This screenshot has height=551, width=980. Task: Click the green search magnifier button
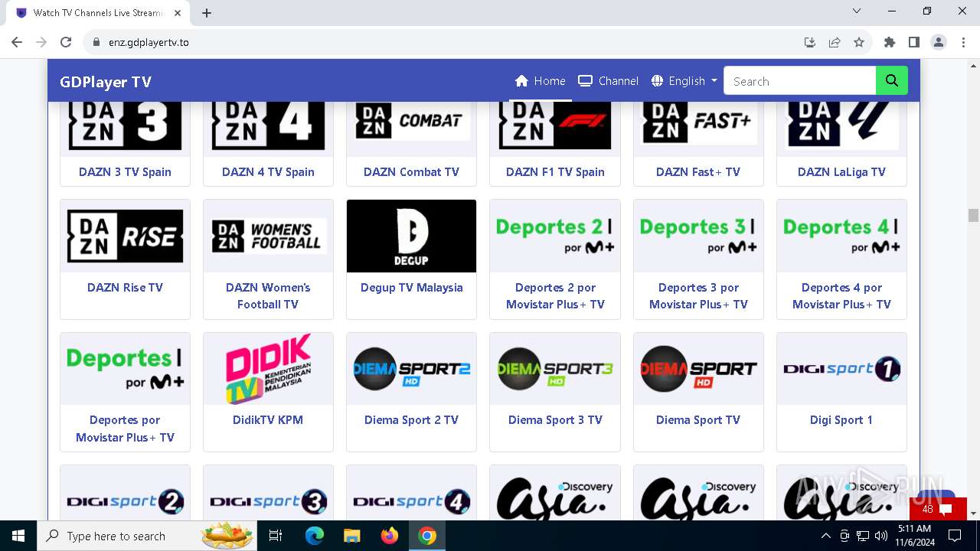[892, 81]
